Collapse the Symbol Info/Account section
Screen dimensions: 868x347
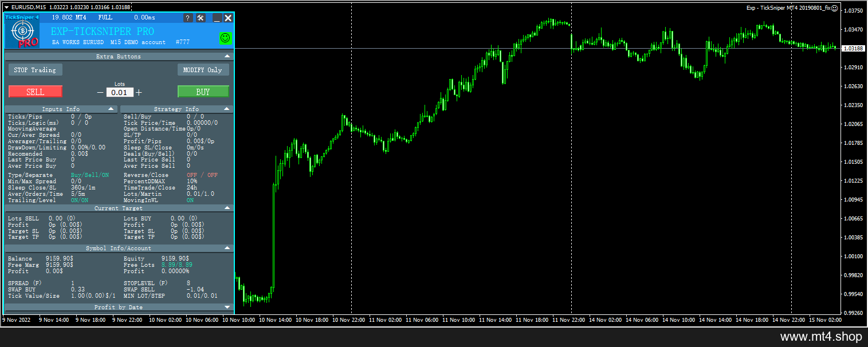tap(227, 248)
